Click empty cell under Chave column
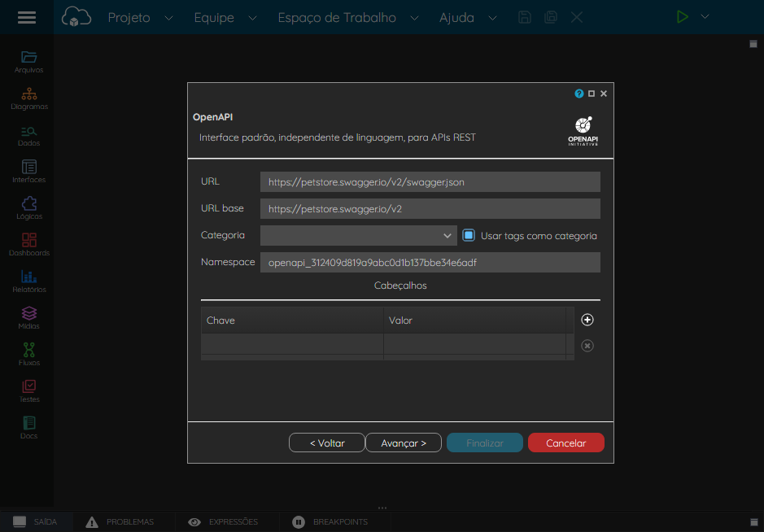This screenshot has width=764, height=532. pos(292,344)
